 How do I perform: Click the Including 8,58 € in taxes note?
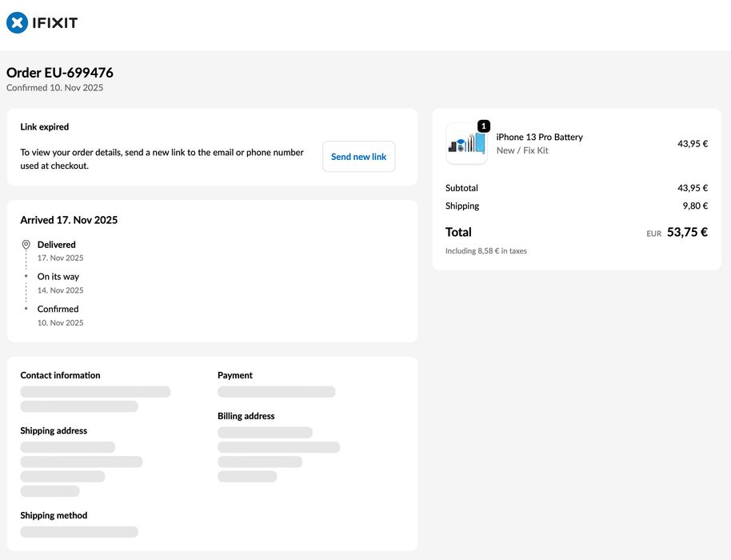point(485,251)
